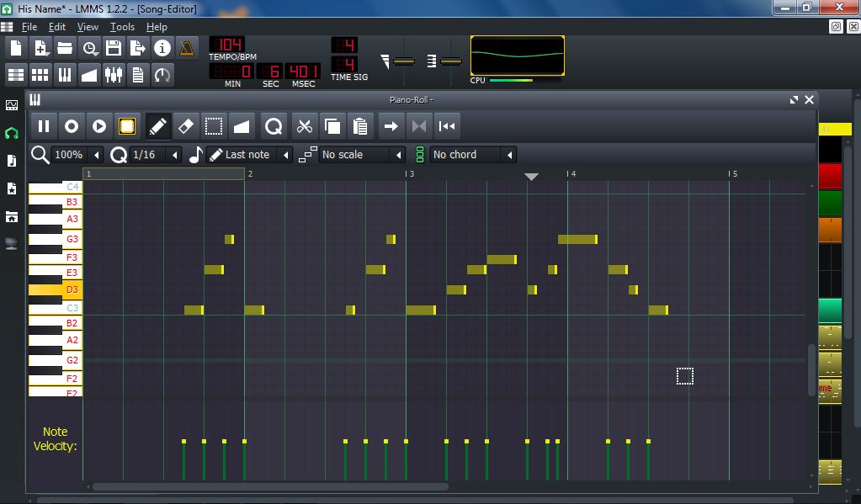This screenshot has height=504, width=861.
Task: Toggle the metronome
Action: [187, 48]
